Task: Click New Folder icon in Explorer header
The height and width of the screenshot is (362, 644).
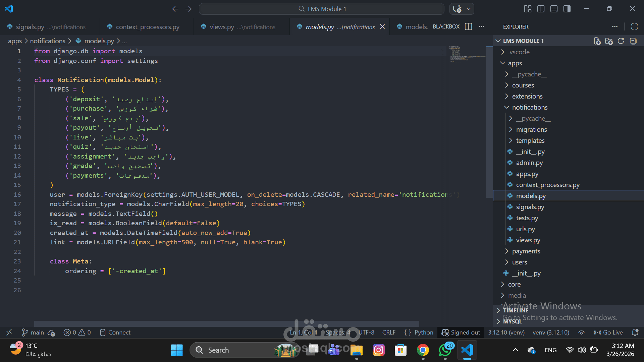Action: coord(609,41)
